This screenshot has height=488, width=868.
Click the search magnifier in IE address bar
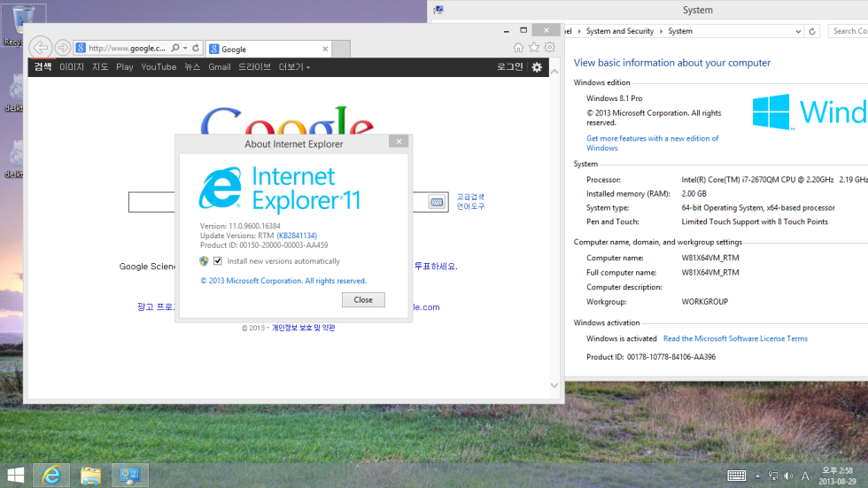pyautogui.click(x=175, y=48)
